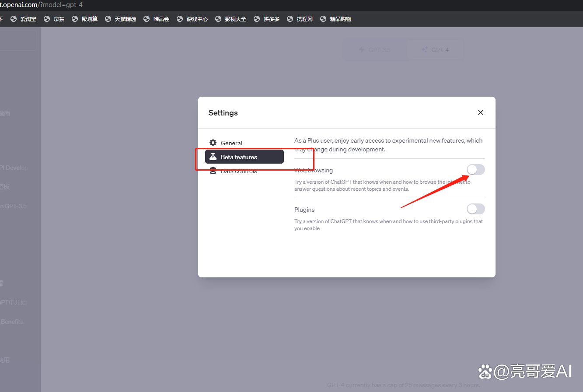Click the GPT-4 message cap notice
Screen dimensions: 583x392
404,385
